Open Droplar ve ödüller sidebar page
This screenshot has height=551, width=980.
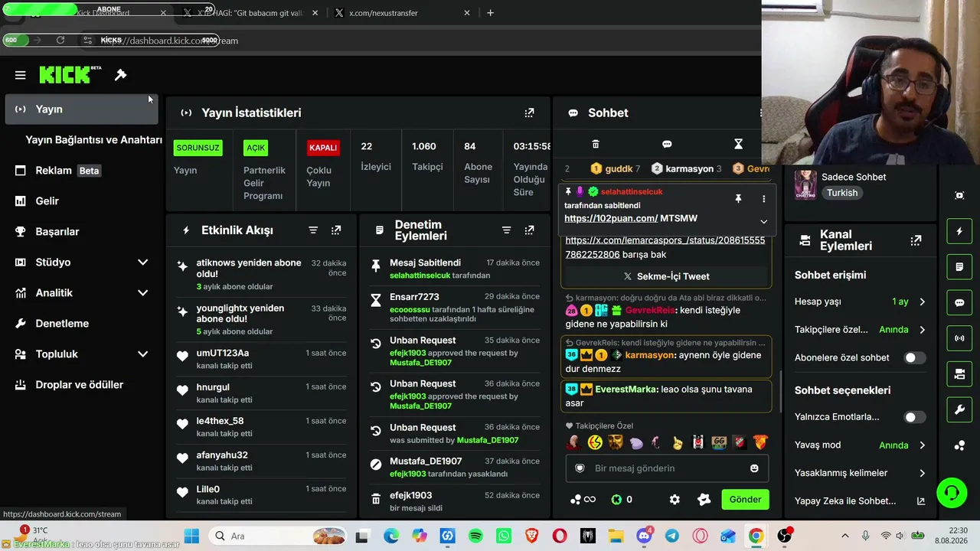pos(81,385)
